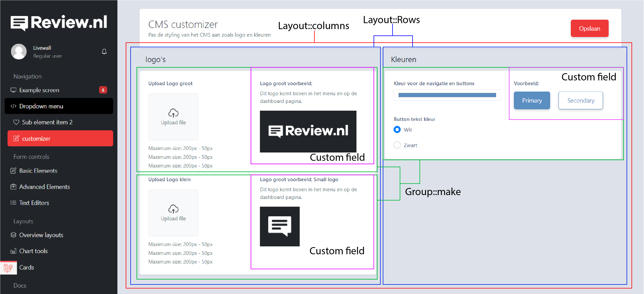Click the edit icon beside customizer

pyautogui.click(x=16, y=138)
